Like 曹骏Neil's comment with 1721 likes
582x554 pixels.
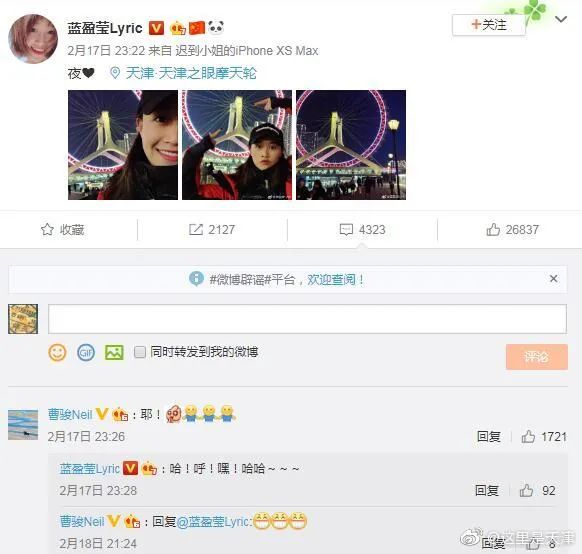(x=528, y=437)
